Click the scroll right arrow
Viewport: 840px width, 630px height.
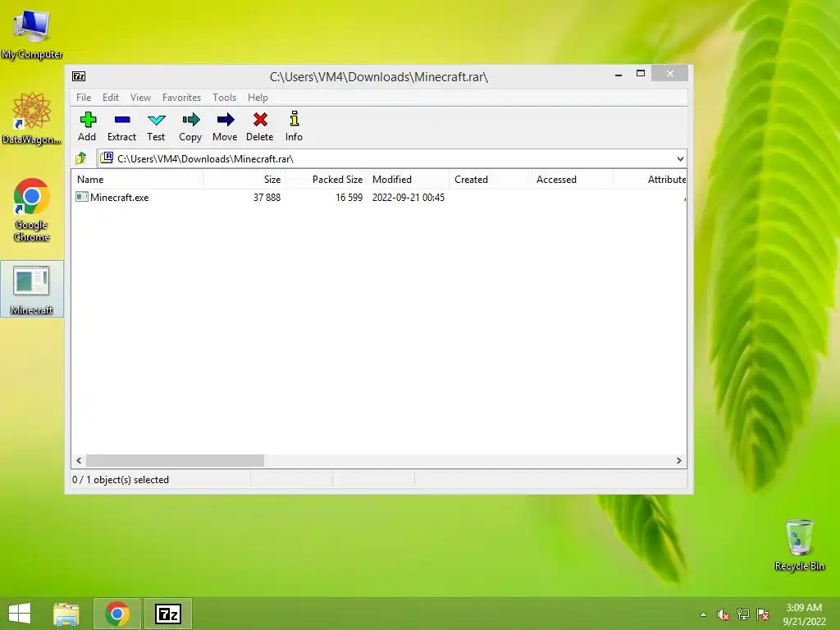tap(678, 460)
